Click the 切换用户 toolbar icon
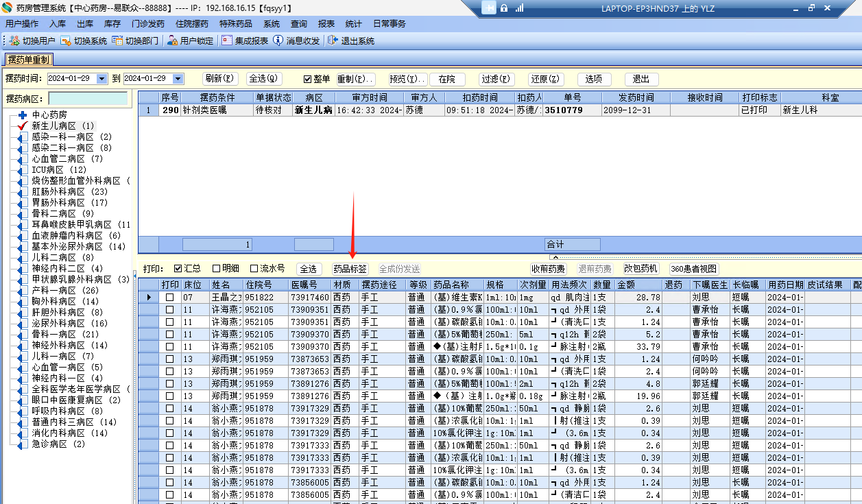 click(14, 41)
